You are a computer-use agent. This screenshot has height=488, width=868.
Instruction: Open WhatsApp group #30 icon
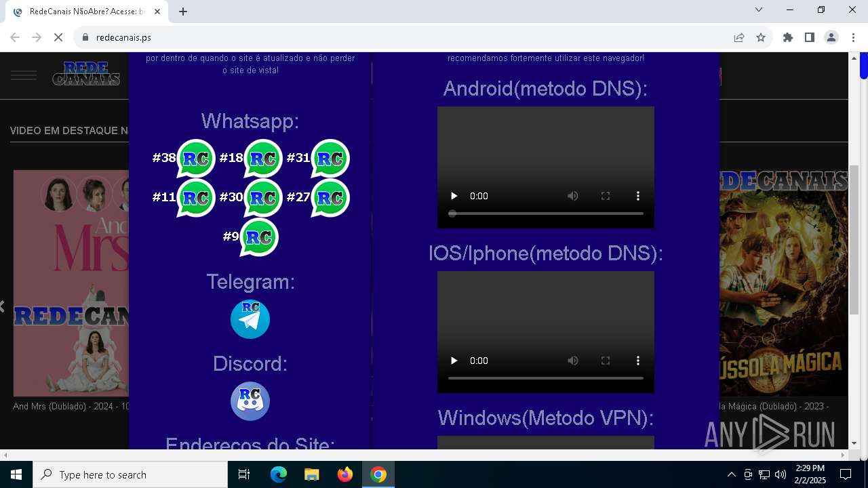click(262, 198)
